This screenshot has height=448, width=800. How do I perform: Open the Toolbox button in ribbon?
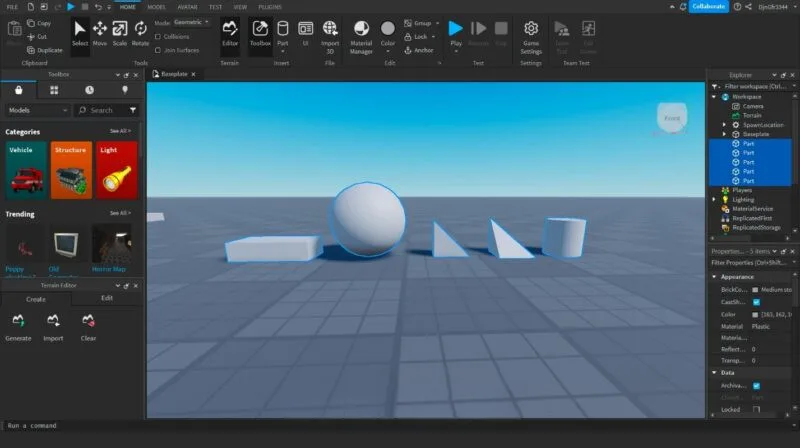point(260,34)
